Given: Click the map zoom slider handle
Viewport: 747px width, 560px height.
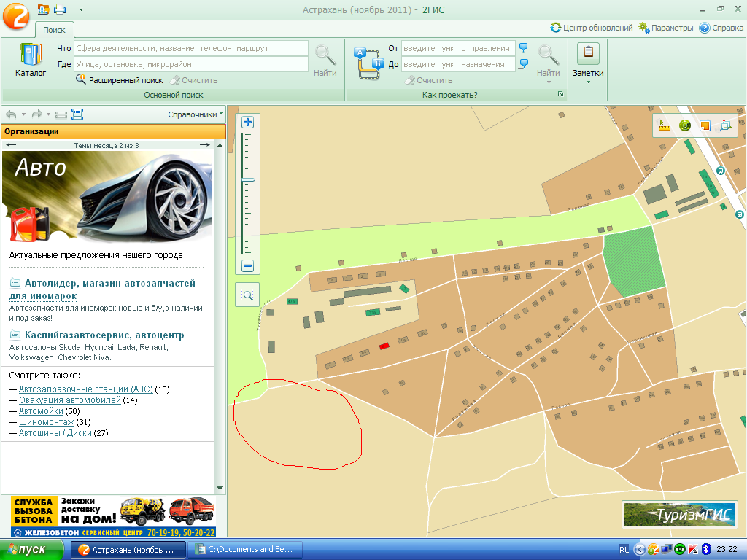Looking at the screenshot, I should tap(248, 180).
